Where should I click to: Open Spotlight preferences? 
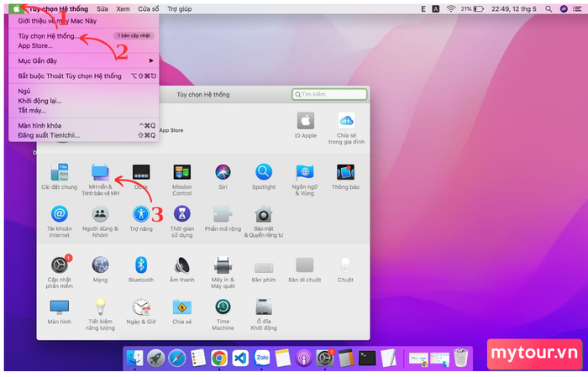[x=264, y=172]
